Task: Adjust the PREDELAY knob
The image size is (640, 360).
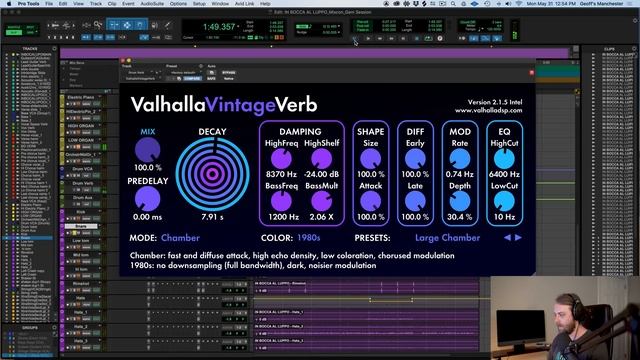Action: [x=147, y=199]
